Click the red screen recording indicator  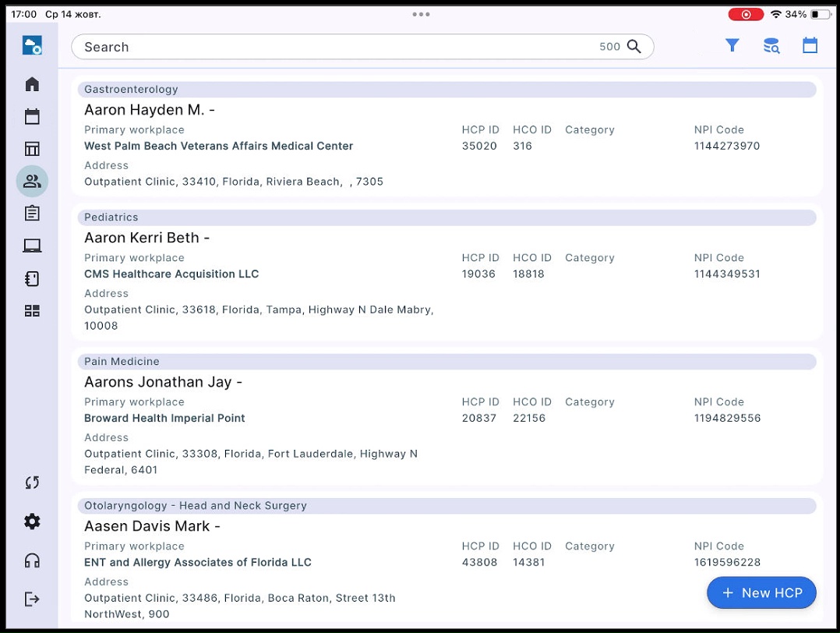click(x=746, y=15)
